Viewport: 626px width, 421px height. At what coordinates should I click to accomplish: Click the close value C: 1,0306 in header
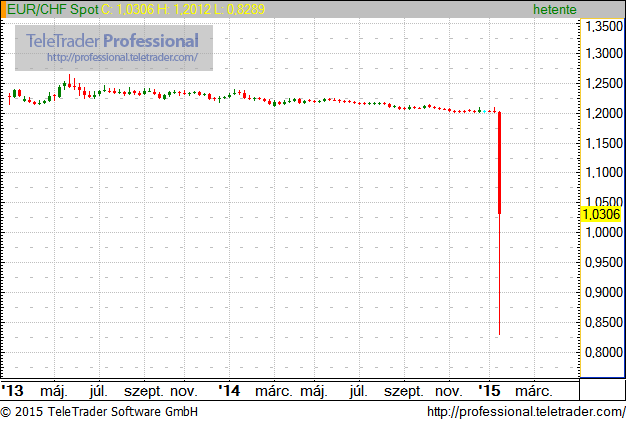click(x=128, y=9)
